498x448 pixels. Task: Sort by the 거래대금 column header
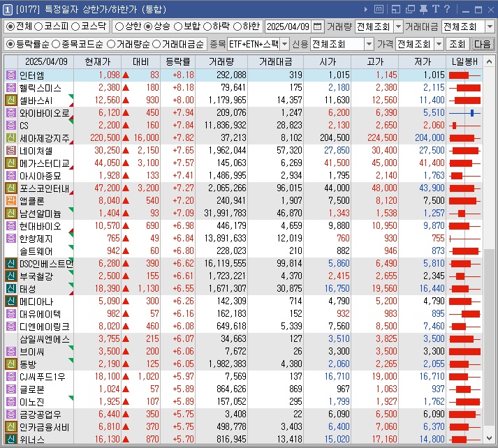275,61
